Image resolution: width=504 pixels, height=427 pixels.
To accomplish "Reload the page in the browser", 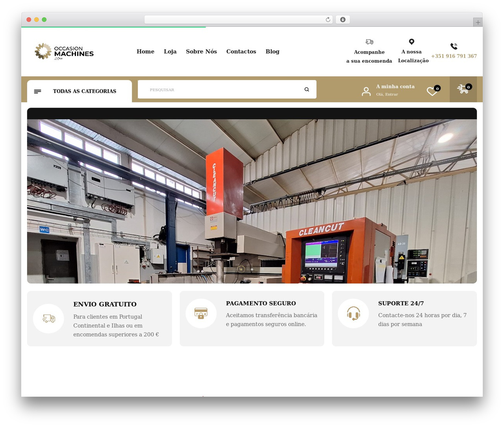I will point(328,20).
